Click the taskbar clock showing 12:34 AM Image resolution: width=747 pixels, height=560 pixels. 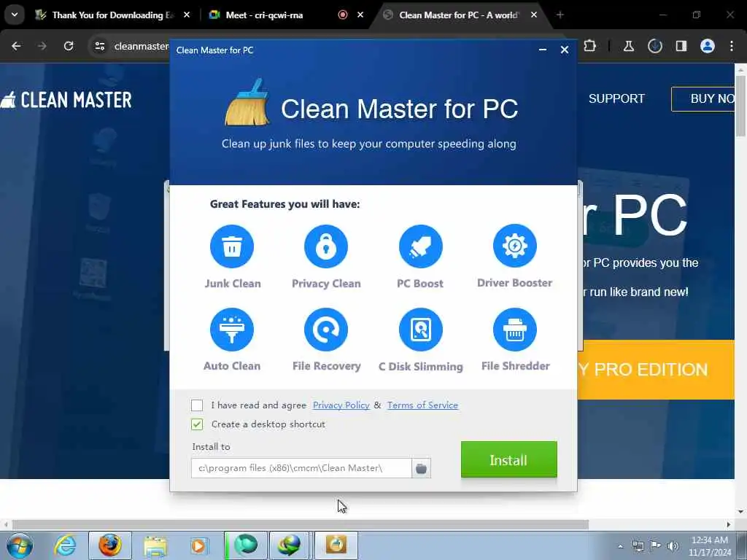(x=709, y=546)
